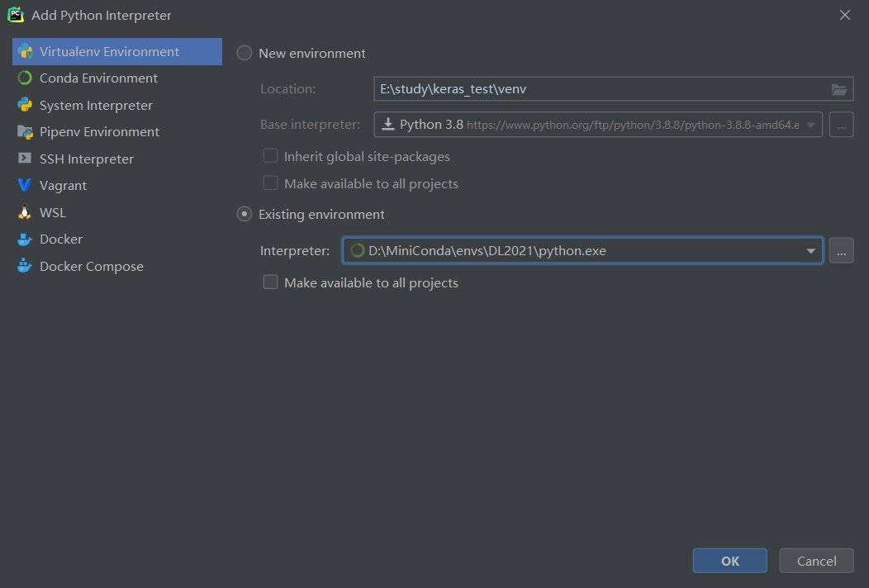Browse for existing interpreter with ellipsis button

coord(841,250)
